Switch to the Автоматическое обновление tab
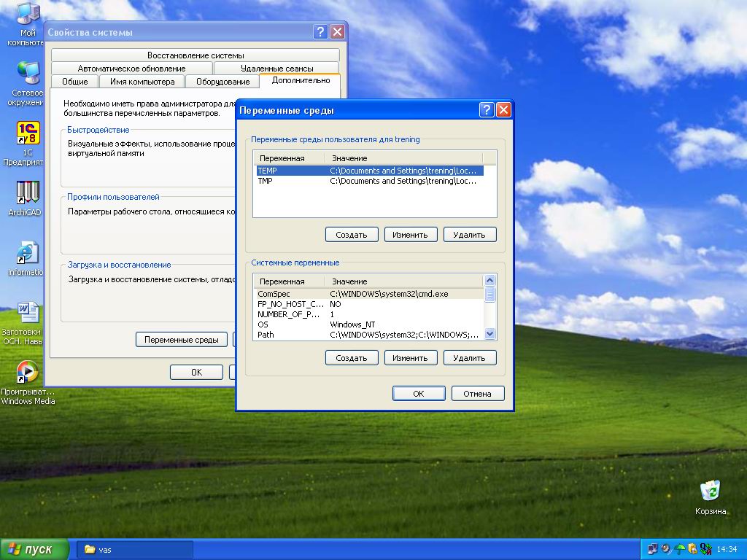Image resolution: width=747 pixels, height=560 pixels. coord(132,68)
